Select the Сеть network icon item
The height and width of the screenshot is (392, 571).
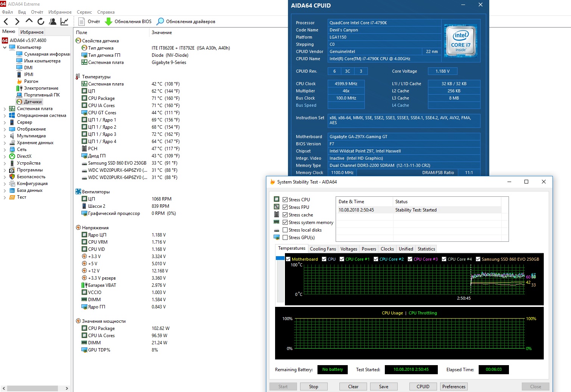click(x=12, y=149)
